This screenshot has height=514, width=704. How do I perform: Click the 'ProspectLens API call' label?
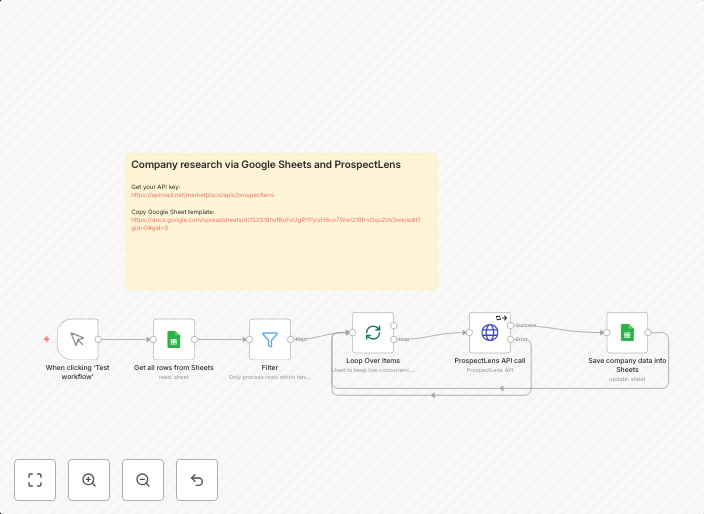click(x=490, y=360)
